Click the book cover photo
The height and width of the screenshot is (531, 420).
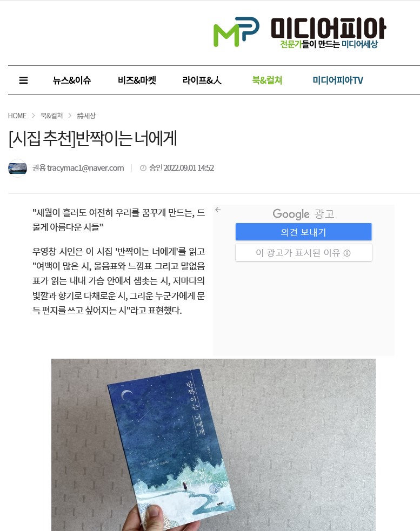coord(214,445)
